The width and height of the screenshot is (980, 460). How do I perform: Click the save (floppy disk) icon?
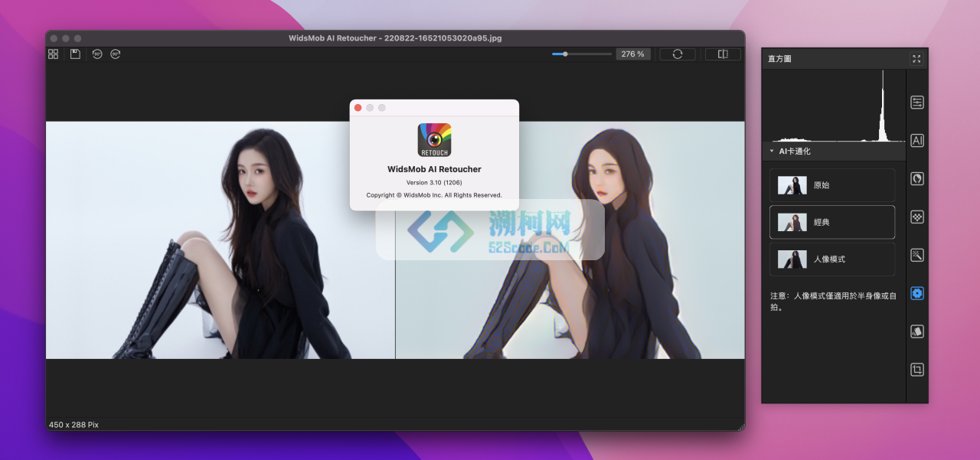tap(75, 54)
